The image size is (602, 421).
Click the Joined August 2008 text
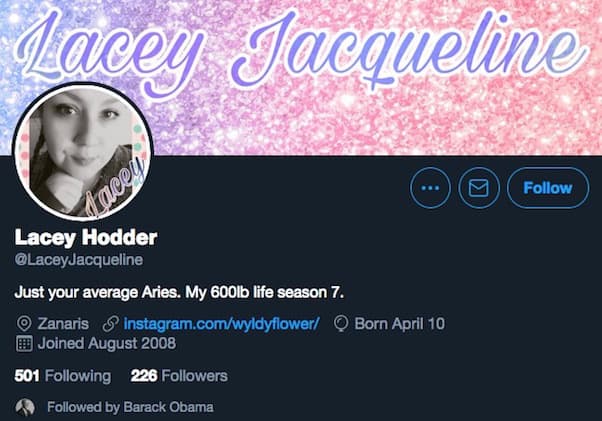107,343
